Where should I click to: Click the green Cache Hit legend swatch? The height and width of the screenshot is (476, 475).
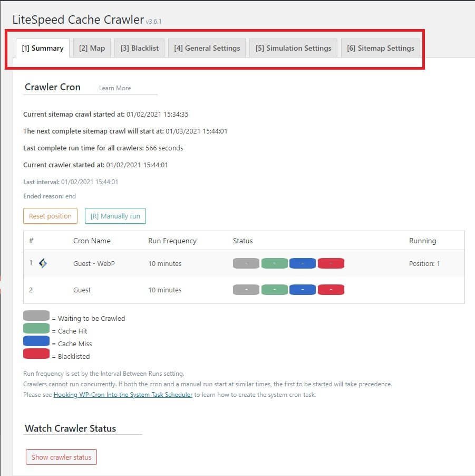pyautogui.click(x=36, y=328)
